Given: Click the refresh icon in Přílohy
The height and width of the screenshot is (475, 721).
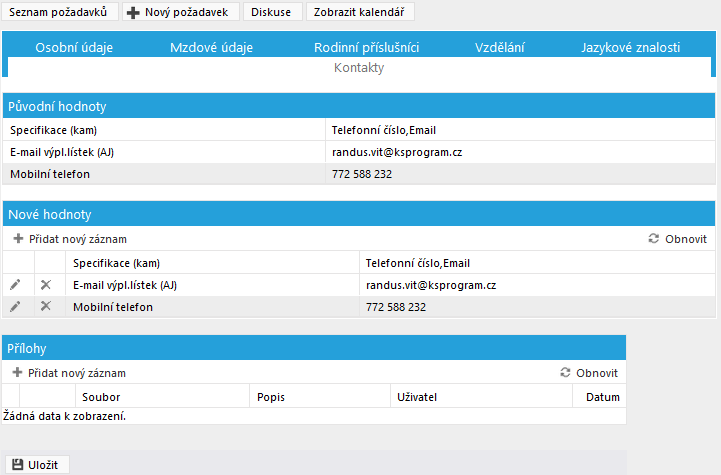Looking at the screenshot, I should coord(565,372).
